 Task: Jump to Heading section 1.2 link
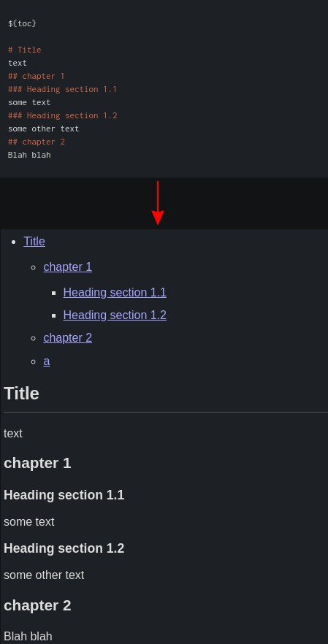(x=115, y=315)
